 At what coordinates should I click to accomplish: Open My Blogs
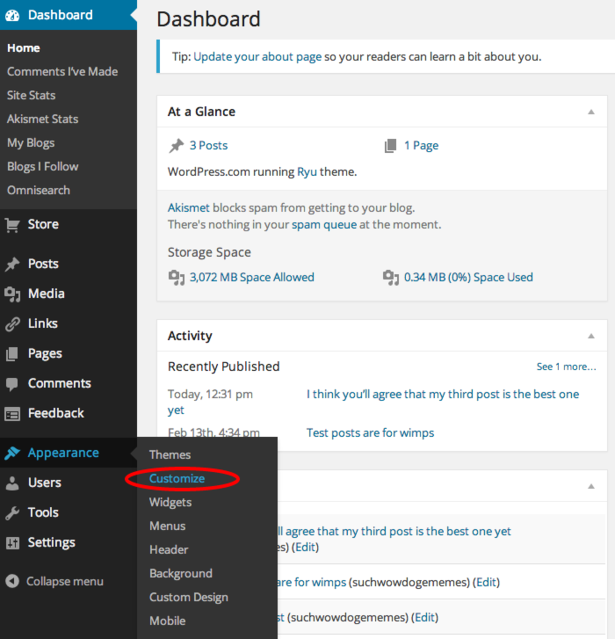coord(31,143)
